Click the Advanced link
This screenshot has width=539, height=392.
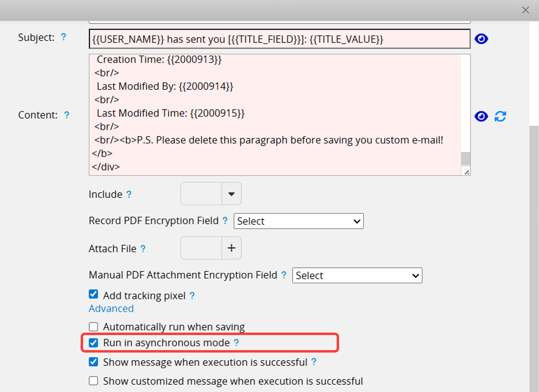(111, 309)
